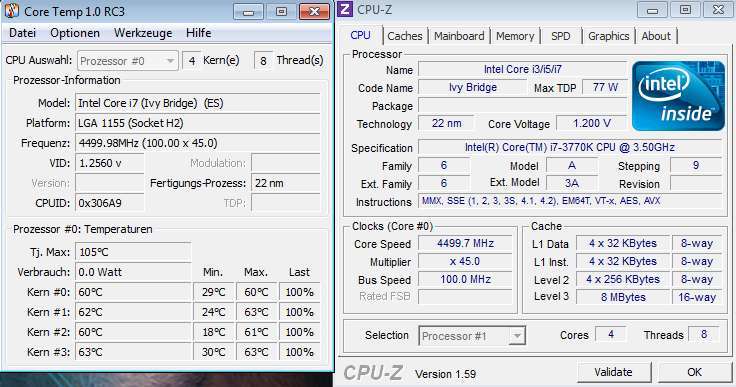Switch to the Mainboard tab
The image size is (736, 387).
point(459,36)
